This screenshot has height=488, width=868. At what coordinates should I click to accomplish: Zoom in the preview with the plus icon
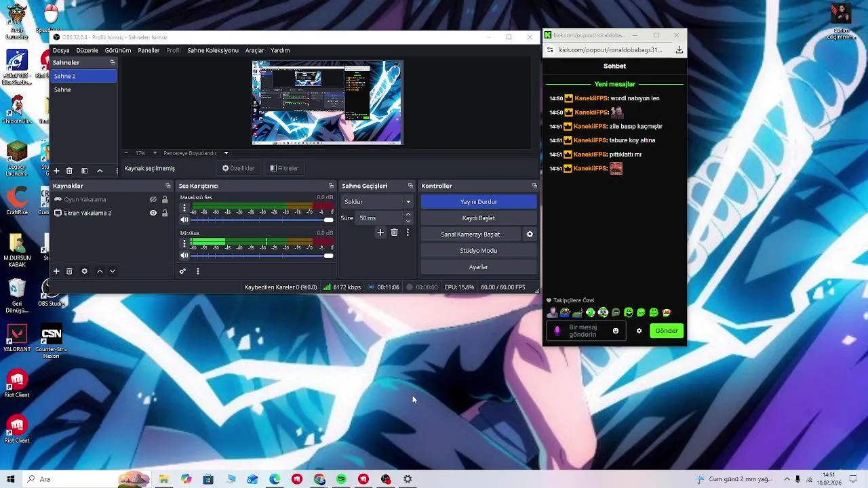155,153
